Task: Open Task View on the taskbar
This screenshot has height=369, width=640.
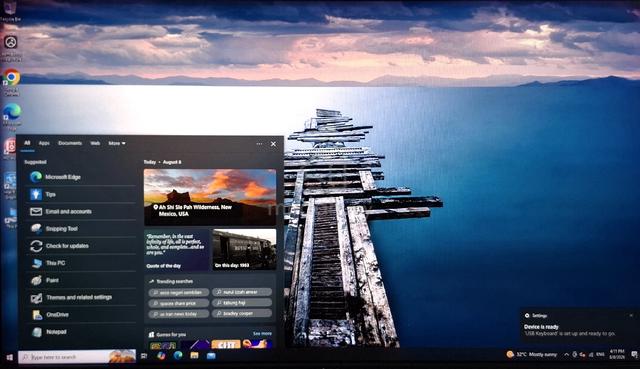Action: (x=144, y=356)
